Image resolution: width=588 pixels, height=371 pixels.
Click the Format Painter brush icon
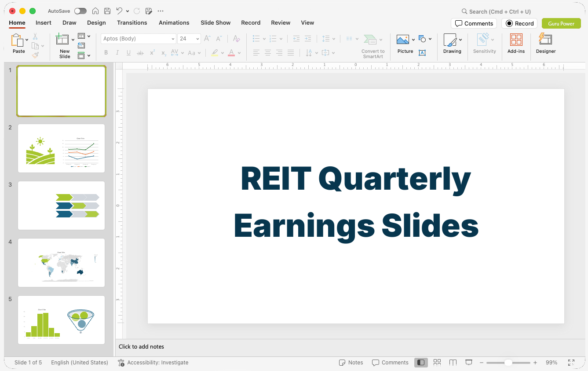coord(35,55)
